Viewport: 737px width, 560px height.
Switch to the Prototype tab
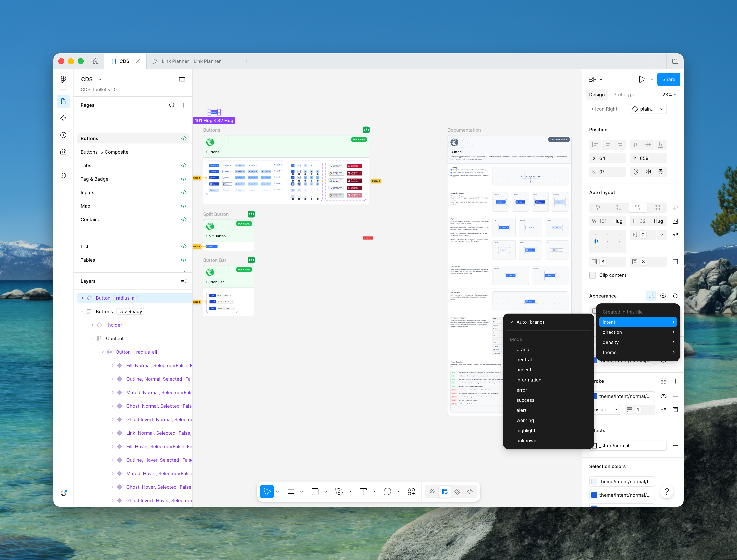[624, 95]
